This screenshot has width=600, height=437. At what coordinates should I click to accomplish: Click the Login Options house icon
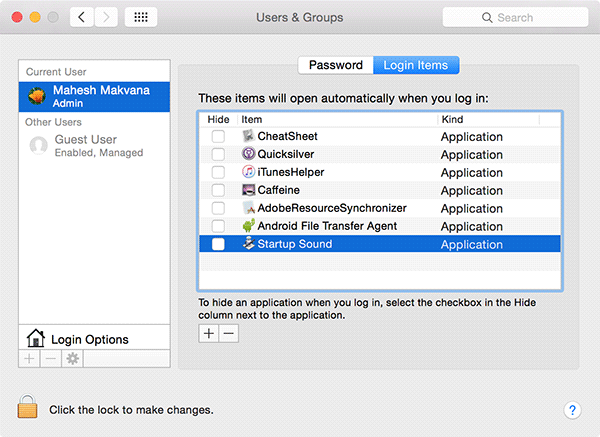click(35, 339)
